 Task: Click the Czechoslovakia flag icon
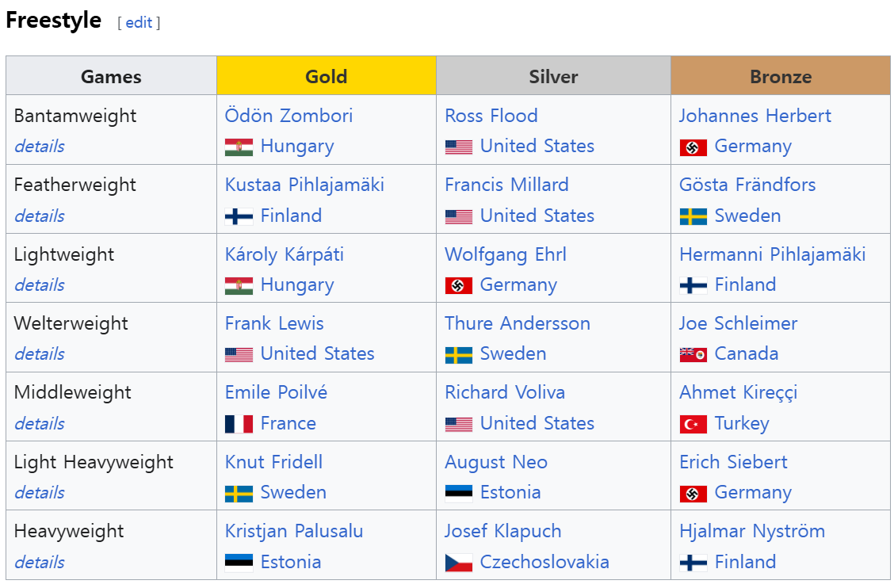click(459, 563)
